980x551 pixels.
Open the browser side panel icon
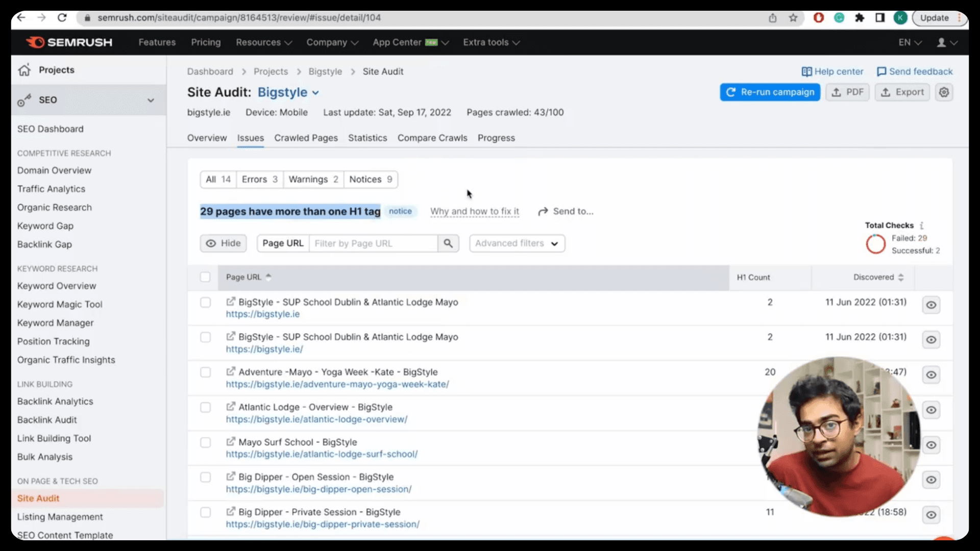coord(880,18)
